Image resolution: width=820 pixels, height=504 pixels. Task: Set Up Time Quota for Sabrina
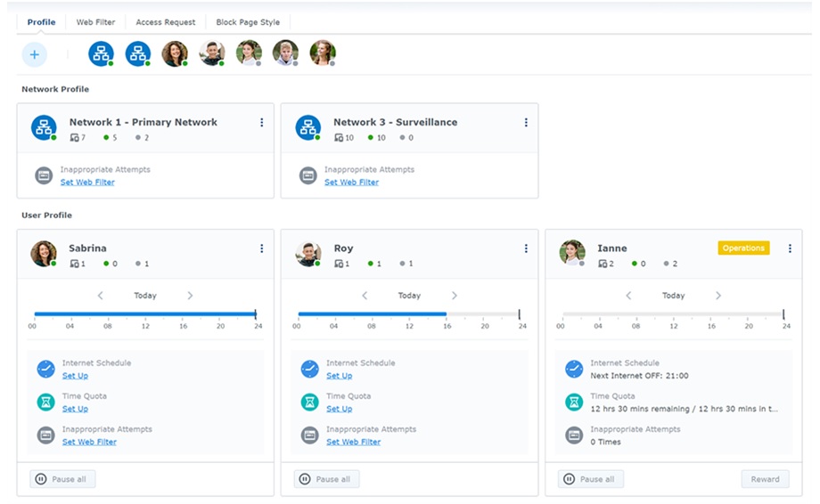click(x=75, y=409)
